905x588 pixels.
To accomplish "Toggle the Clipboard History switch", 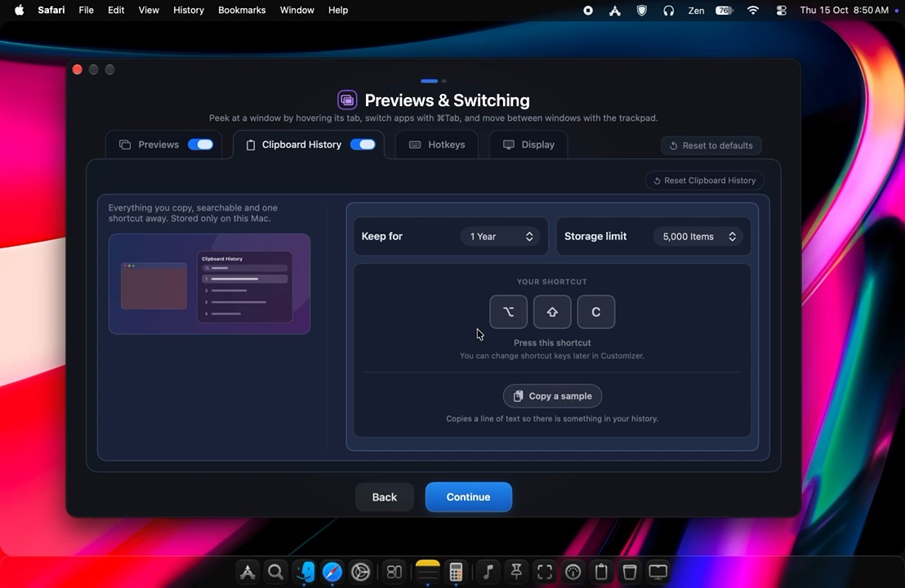I will point(363,145).
